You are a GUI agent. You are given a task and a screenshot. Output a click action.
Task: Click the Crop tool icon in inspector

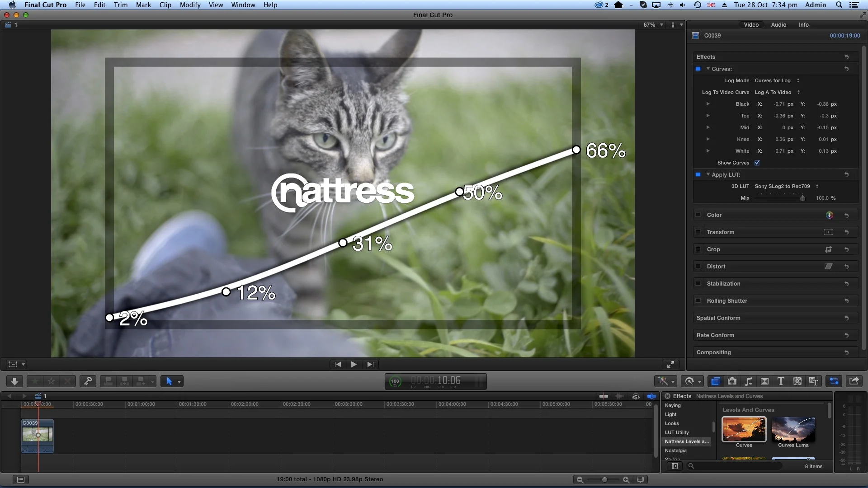click(828, 249)
